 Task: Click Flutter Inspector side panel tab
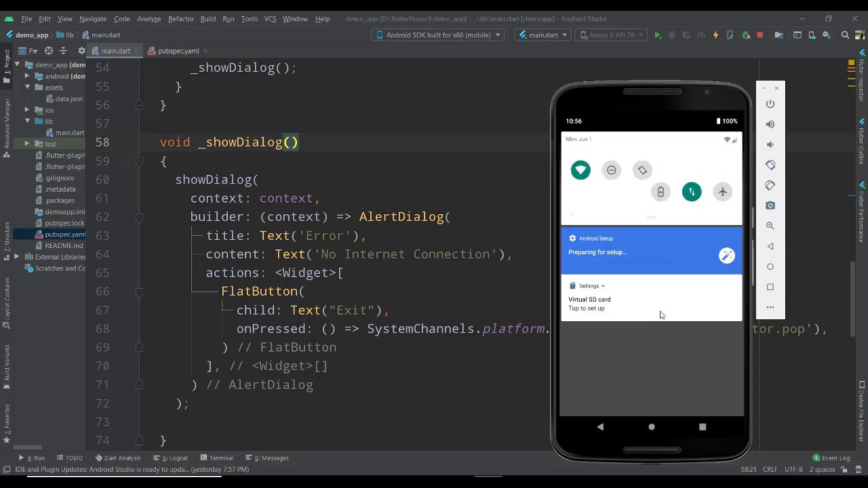(x=862, y=75)
